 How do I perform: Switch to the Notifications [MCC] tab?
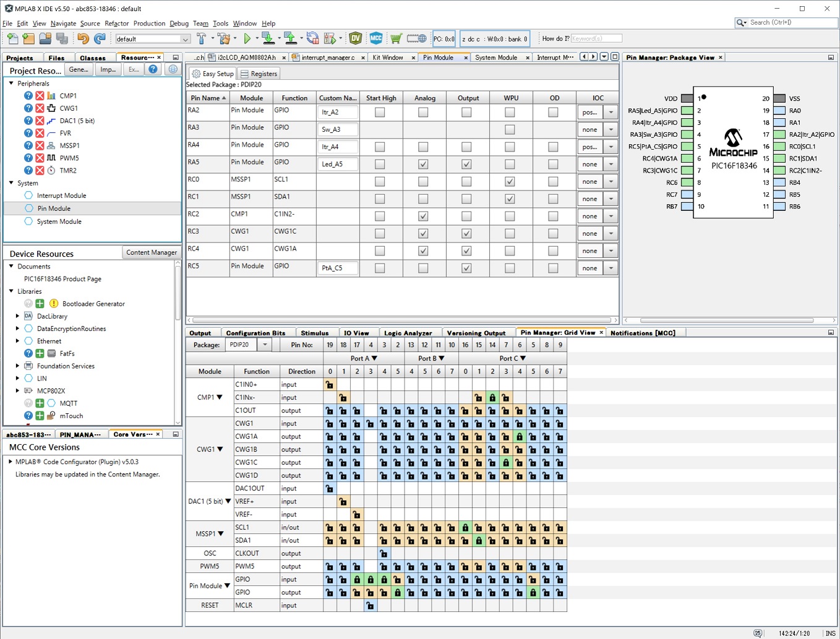point(643,333)
